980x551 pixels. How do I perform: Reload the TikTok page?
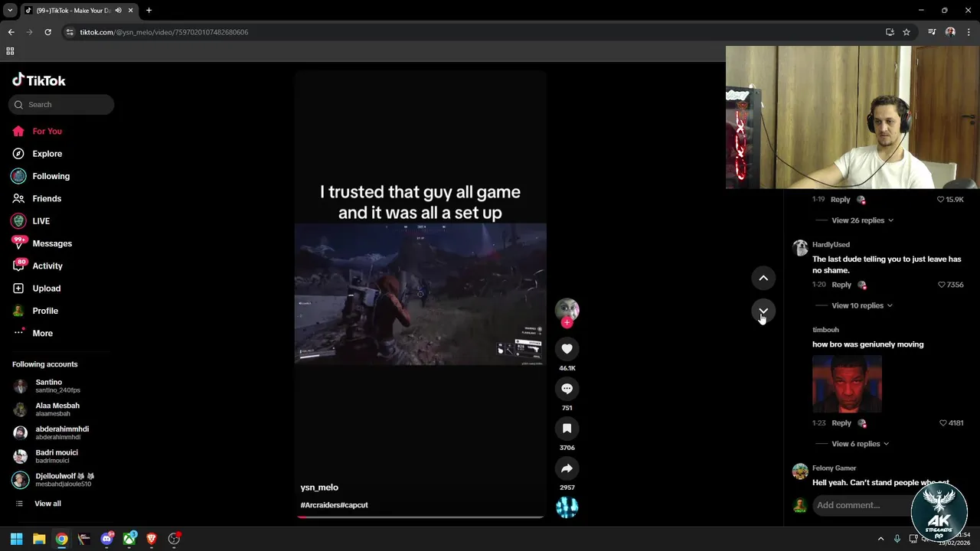click(x=47, y=32)
